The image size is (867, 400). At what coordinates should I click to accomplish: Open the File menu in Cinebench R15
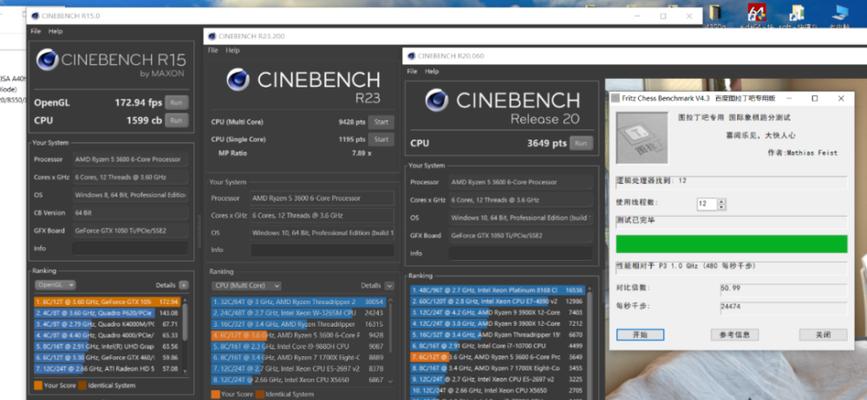35,32
